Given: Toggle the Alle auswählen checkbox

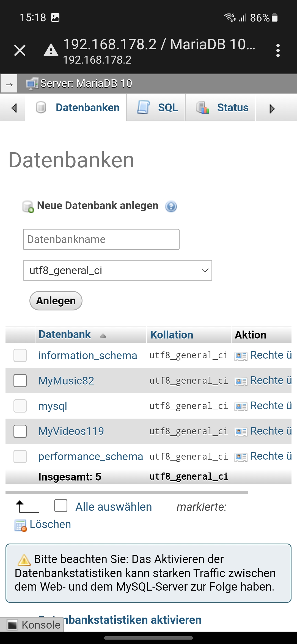Looking at the screenshot, I should (61, 506).
